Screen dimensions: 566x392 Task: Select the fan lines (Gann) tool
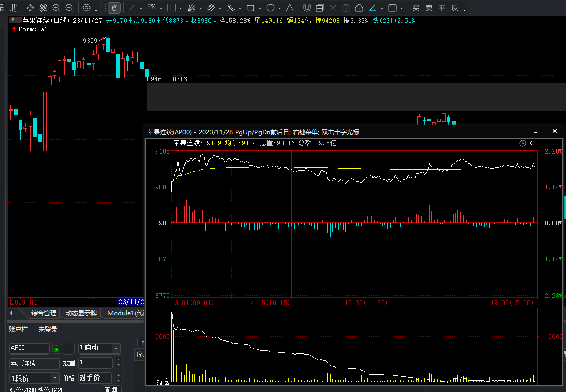[x=192, y=8]
